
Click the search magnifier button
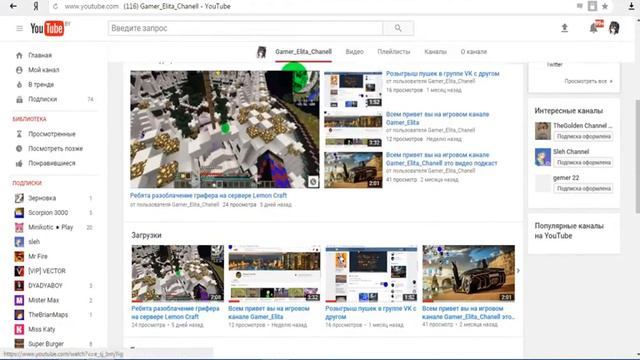[x=398, y=28]
